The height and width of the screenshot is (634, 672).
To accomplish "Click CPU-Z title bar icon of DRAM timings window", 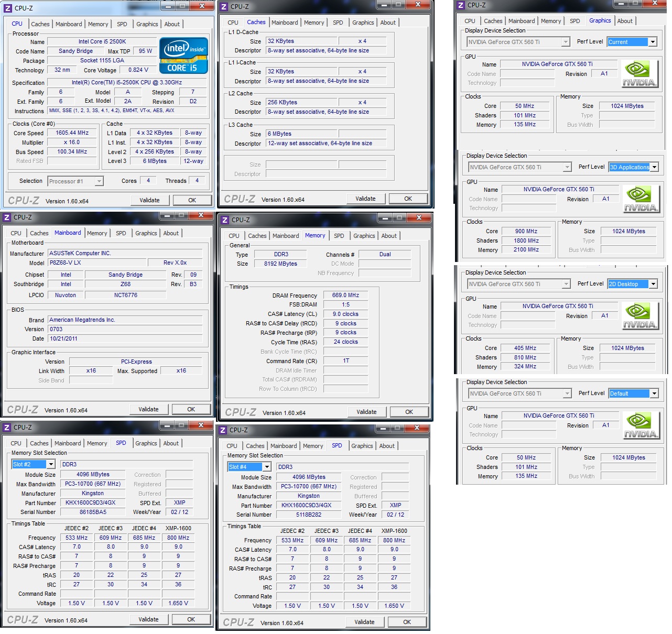I will pyautogui.click(x=225, y=220).
